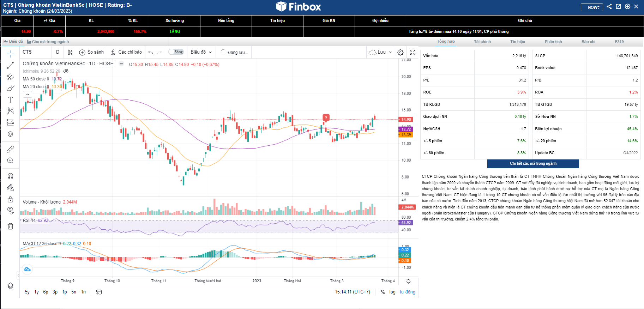Click Chi tiết các mã trong ngành button
Viewport: 644px width, 309px height.
(533, 164)
